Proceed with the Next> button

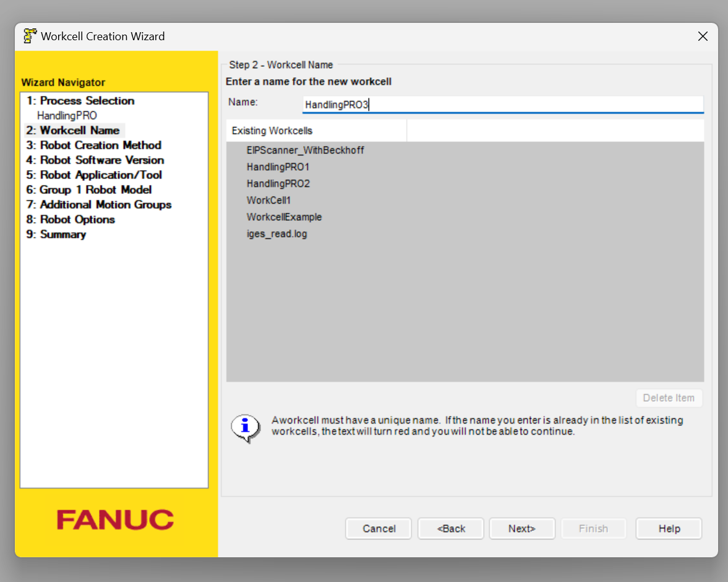pyautogui.click(x=522, y=529)
